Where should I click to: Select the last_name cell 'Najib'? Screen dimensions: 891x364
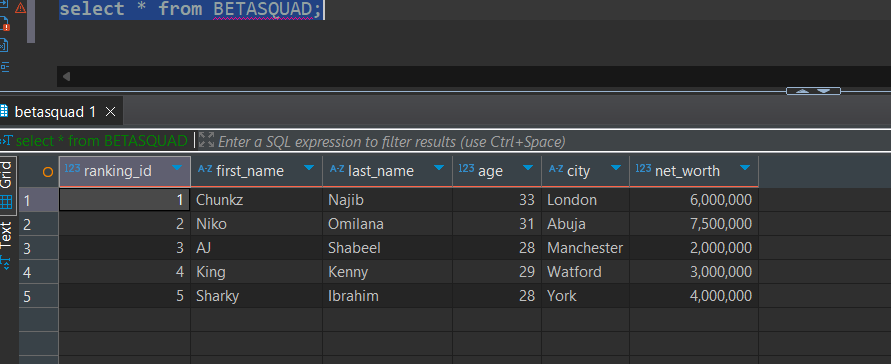pos(388,200)
